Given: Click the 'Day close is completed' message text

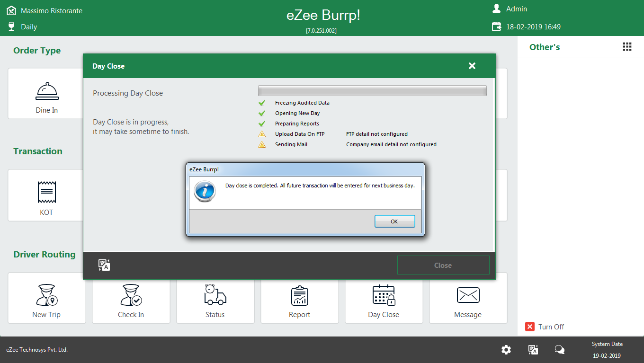Looking at the screenshot, I should point(320,186).
